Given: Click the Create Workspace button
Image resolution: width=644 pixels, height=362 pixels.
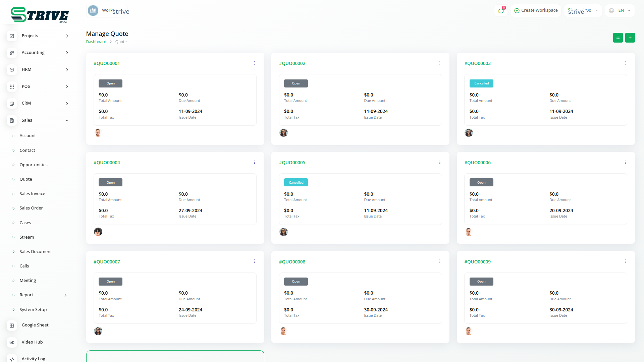Looking at the screenshot, I should 536,10.
